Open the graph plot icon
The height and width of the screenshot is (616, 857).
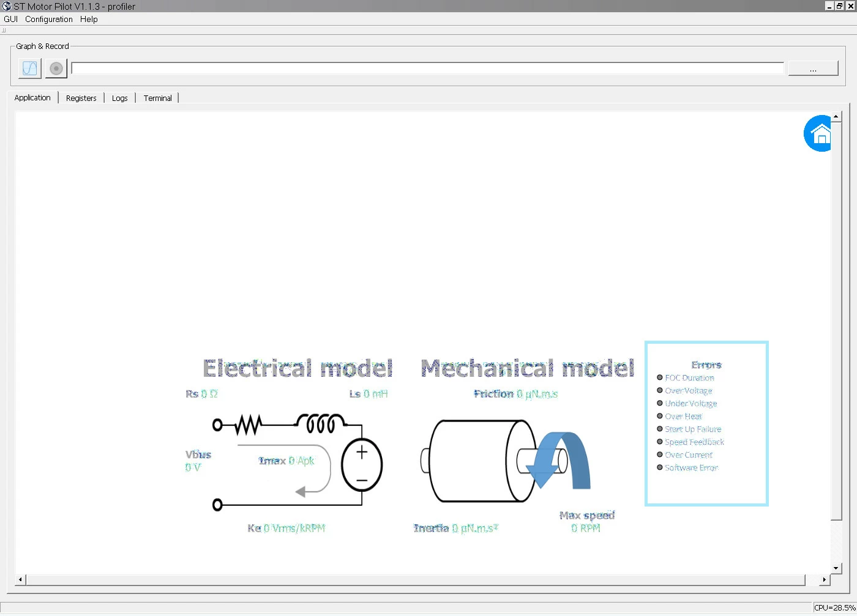point(30,68)
